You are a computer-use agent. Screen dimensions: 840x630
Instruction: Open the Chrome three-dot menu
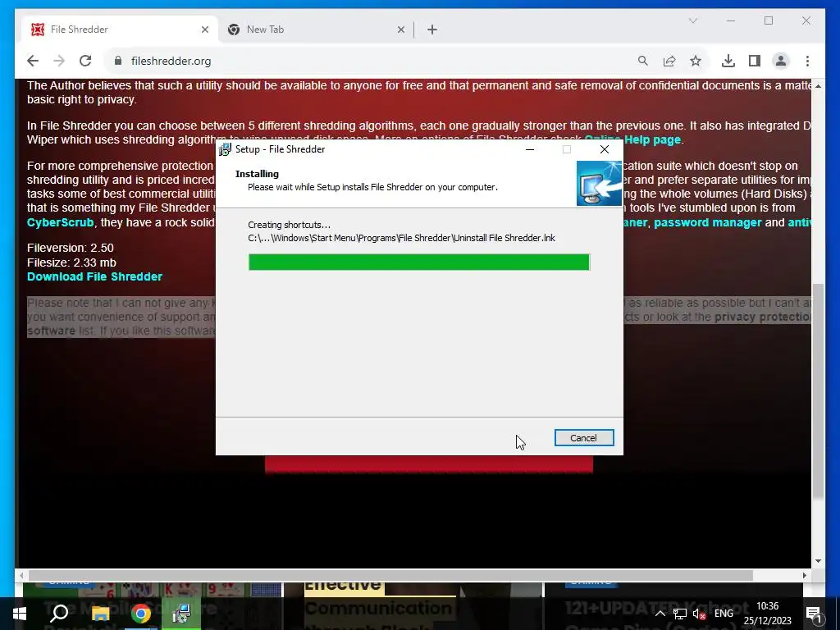pyautogui.click(x=807, y=61)
